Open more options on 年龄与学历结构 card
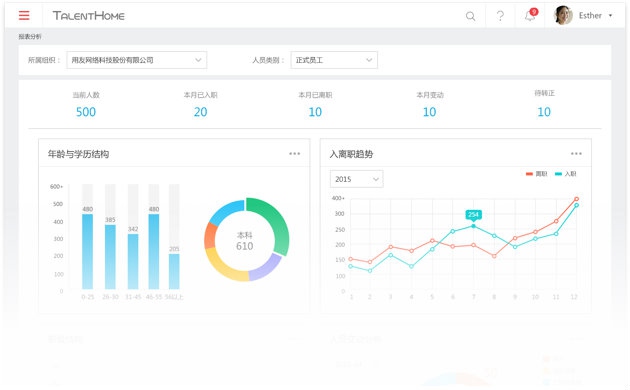 295,153
